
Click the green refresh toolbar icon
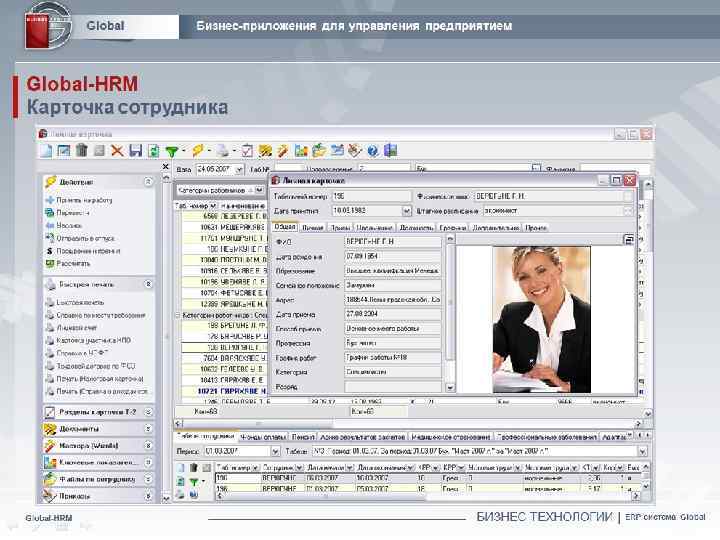pos(154,151)
